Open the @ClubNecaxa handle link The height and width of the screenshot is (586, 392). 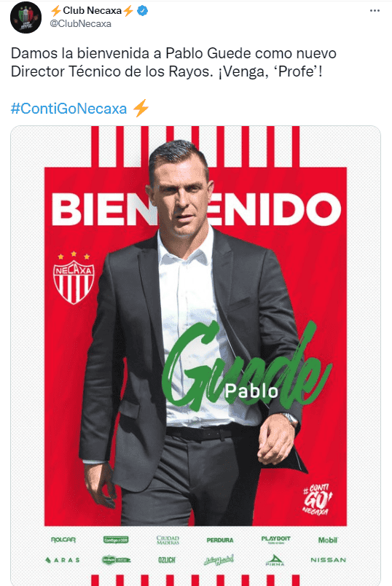[80, 24]
